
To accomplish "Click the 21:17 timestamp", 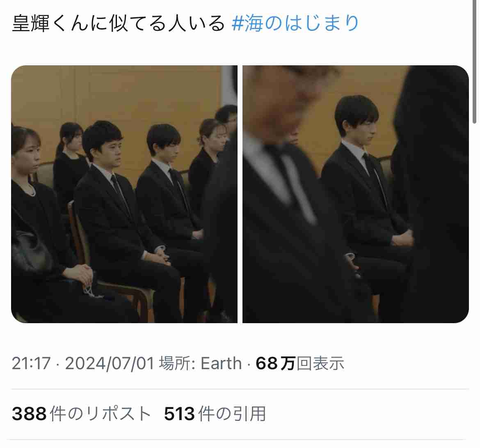I will (x=31, y=363).
